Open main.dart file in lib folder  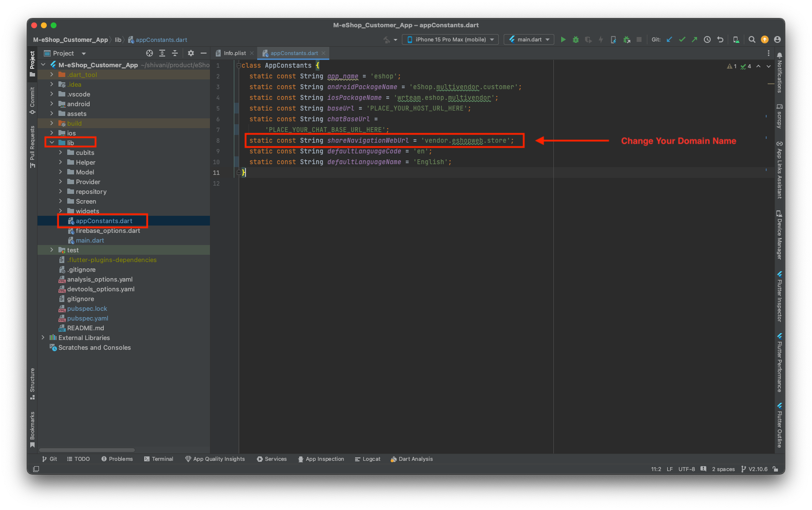pos(90,240)
